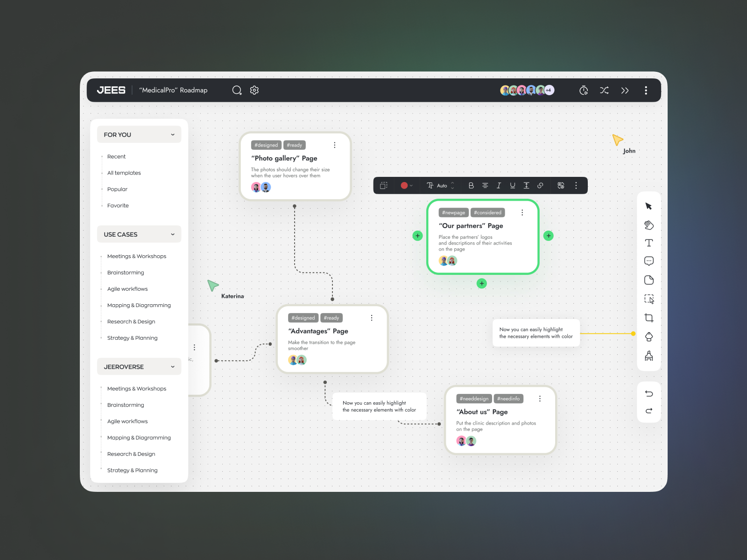Click the double chevron forward icon
747x560 pixels.
[x=625, y=91]
